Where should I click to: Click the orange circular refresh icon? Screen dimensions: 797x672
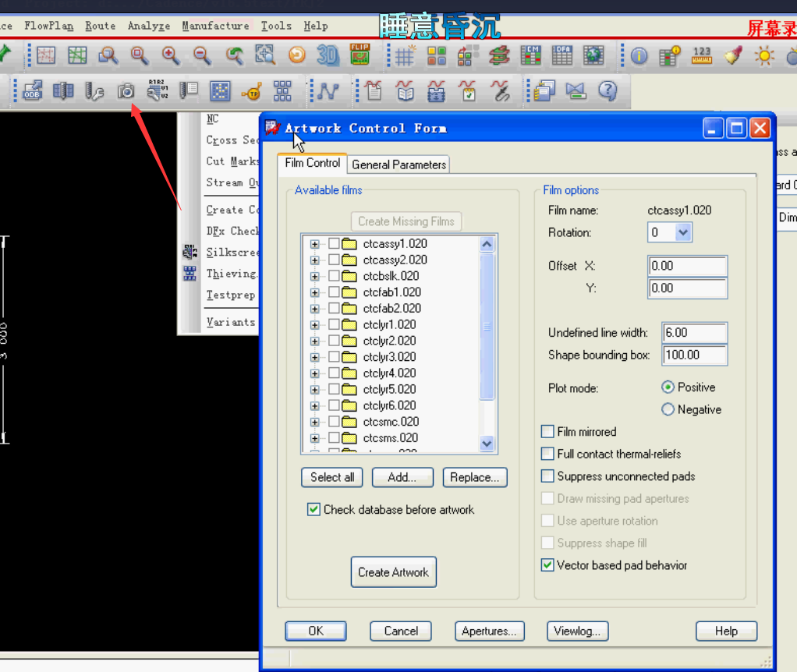coord(297,55)
